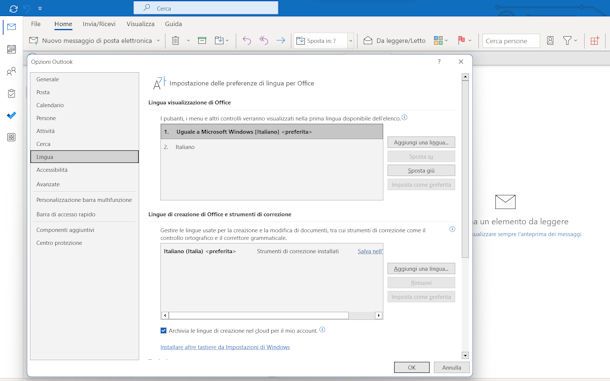
Task: Open the To Do checkmark icon in sidebar
Action: 11,115
